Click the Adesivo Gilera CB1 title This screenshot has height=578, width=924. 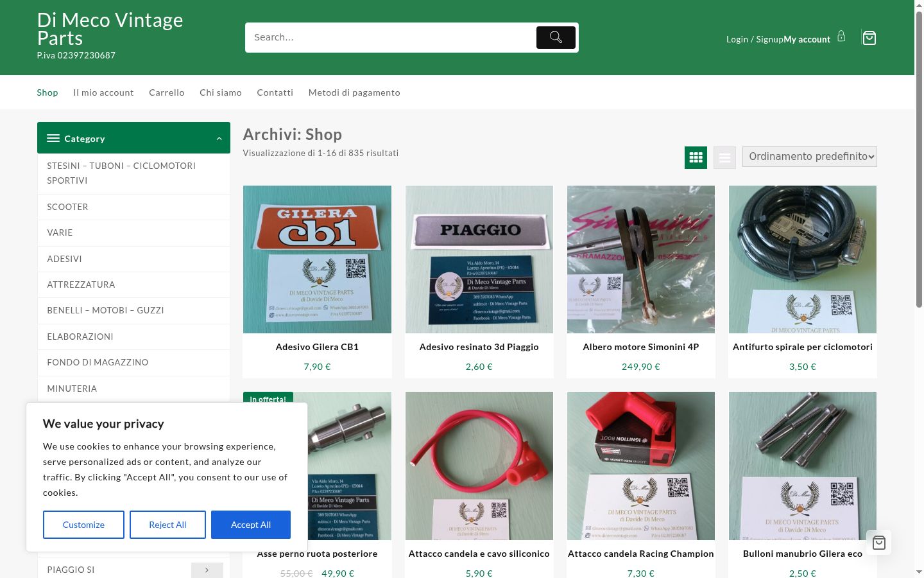[317, 347]
